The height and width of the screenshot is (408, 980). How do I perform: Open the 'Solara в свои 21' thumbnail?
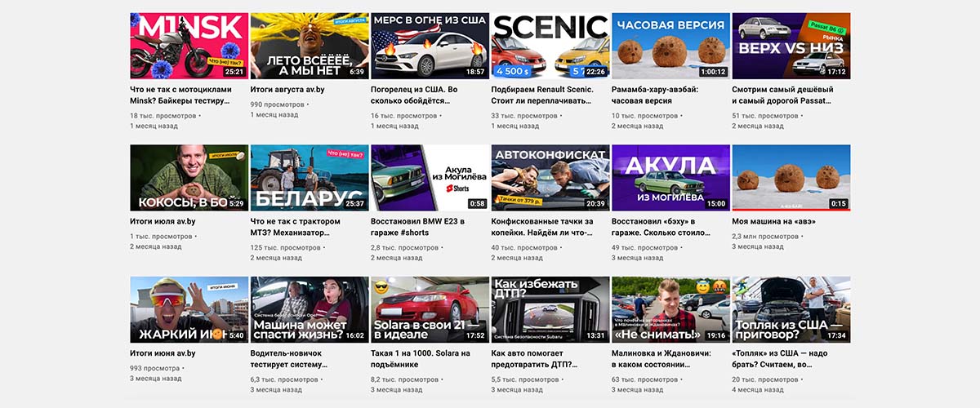click(430, 309)
